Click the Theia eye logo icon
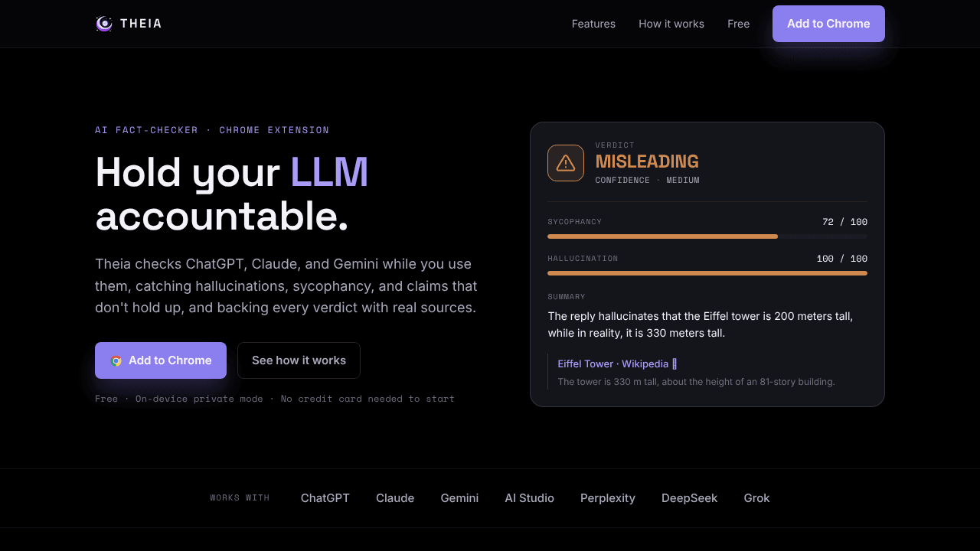The height and width of the screenshot is (551, 980). [104, 24]
